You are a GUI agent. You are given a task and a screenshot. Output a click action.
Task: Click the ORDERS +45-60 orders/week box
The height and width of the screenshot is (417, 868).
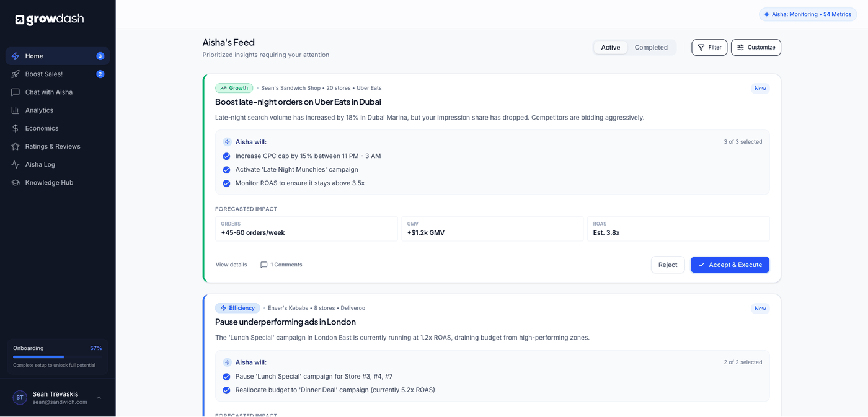click(x=306, y=229)
